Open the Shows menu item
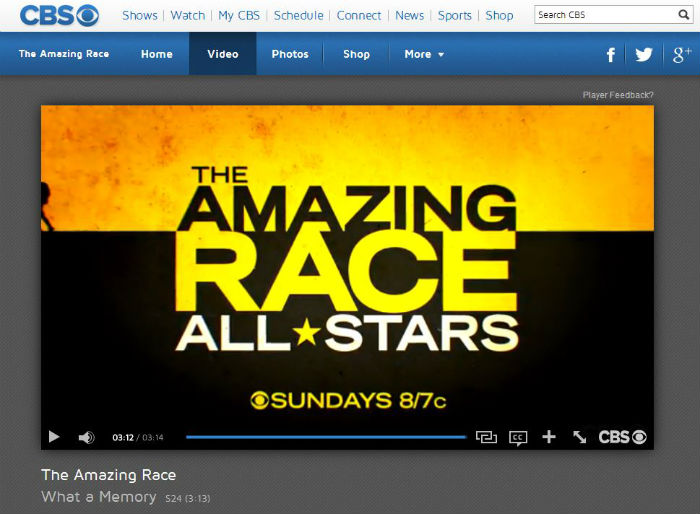This screenshot has width=700, height=514. pyautogui.click(x=140, y=15)
